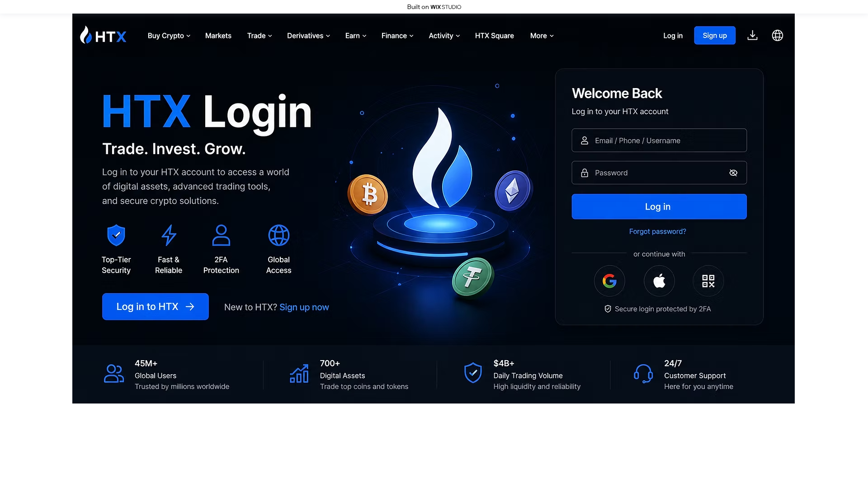The height and width of the screenshot is (488, 868).
Task: Toggle password visibility eye icon
Action: pos(733,173)
